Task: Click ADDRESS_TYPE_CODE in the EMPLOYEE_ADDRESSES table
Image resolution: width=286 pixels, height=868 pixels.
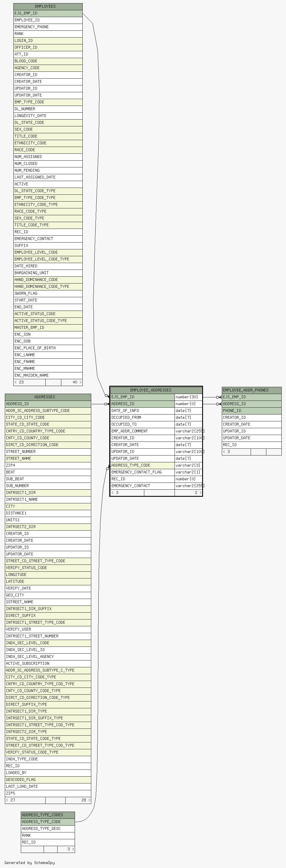Action: coord(143,466)
